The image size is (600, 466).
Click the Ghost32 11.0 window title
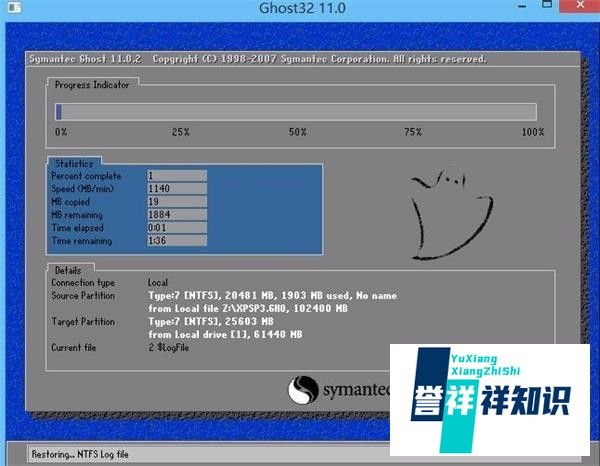point(302,8)
